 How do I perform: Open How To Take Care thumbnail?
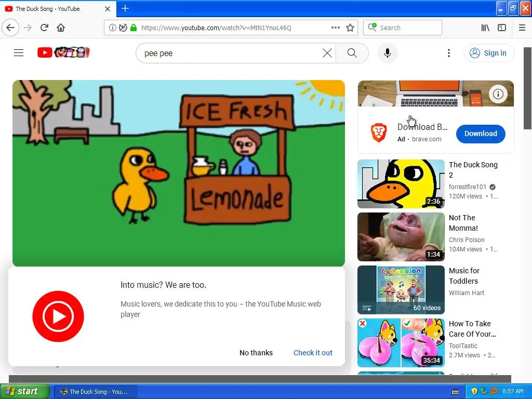coord(401,343)
